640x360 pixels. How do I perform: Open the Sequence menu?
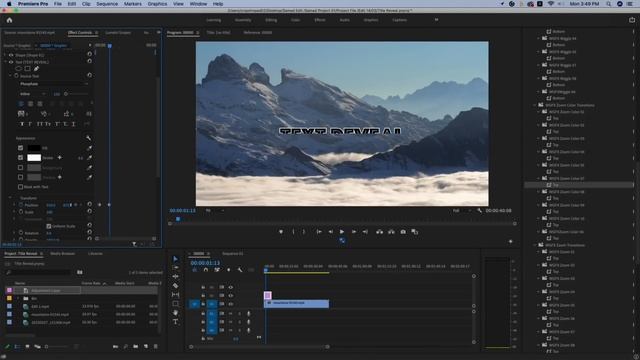click(x=107, y=4)
